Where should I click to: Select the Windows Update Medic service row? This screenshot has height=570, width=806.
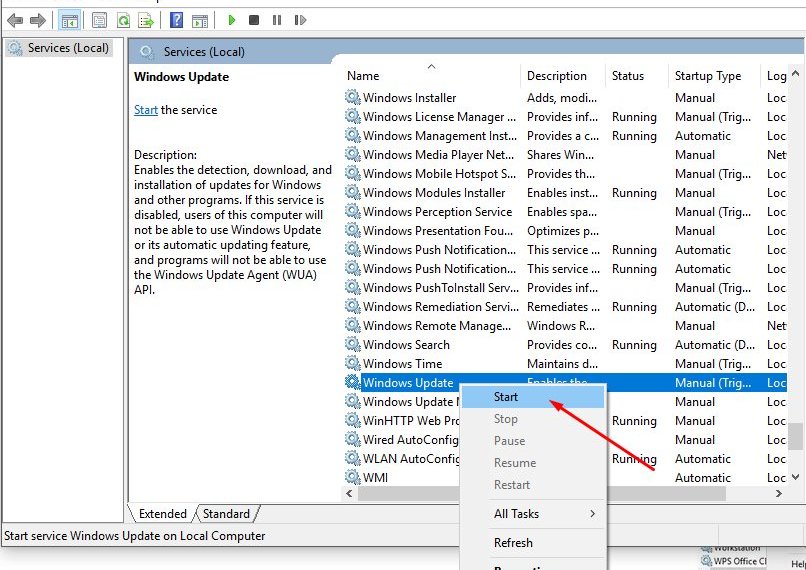(564, 401)
